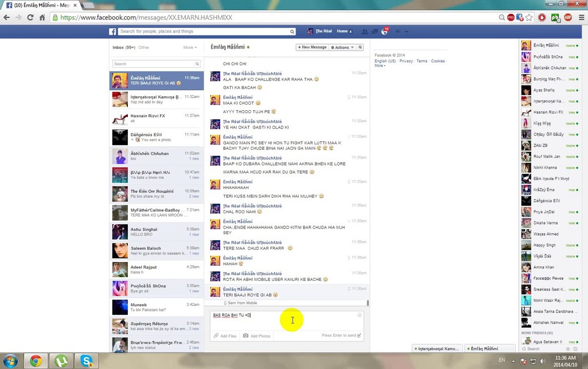Open the notifications globe icon

click(384, 31)
